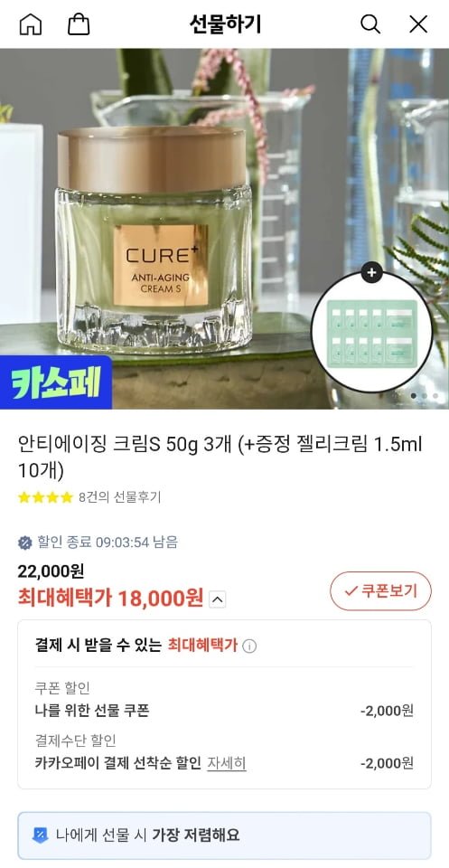449x868 pixels.
Task: Open coupons with 쿠폰보기 button
Action: pyautogui.click(x=380, y=590)
